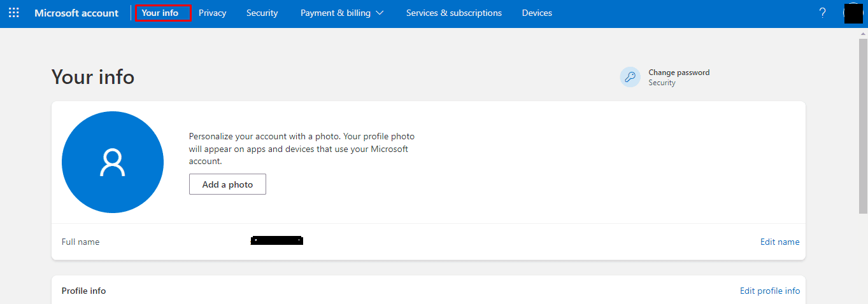Click the Payment & billing chevron arrow

pos(380,13)
